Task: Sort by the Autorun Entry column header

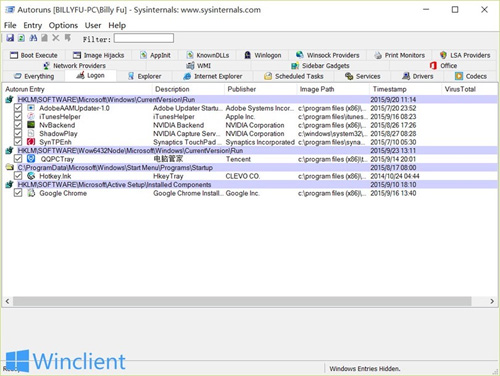Action: [77, 89]
